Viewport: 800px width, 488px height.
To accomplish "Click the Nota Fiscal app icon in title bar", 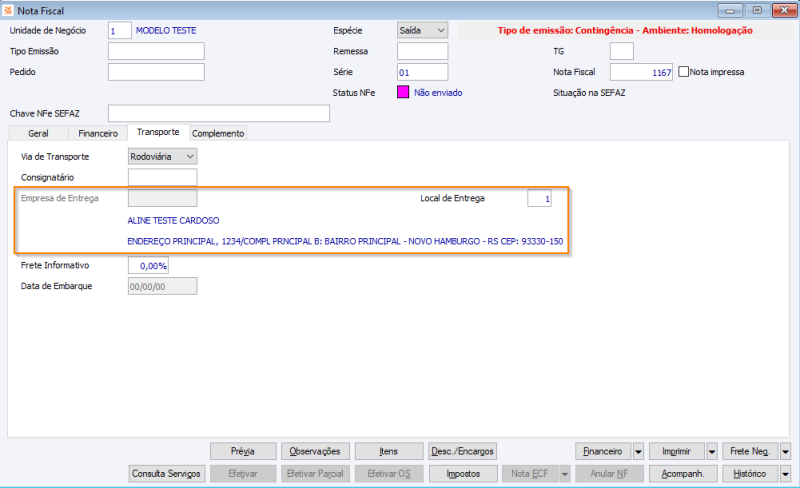I will [8, 10].
